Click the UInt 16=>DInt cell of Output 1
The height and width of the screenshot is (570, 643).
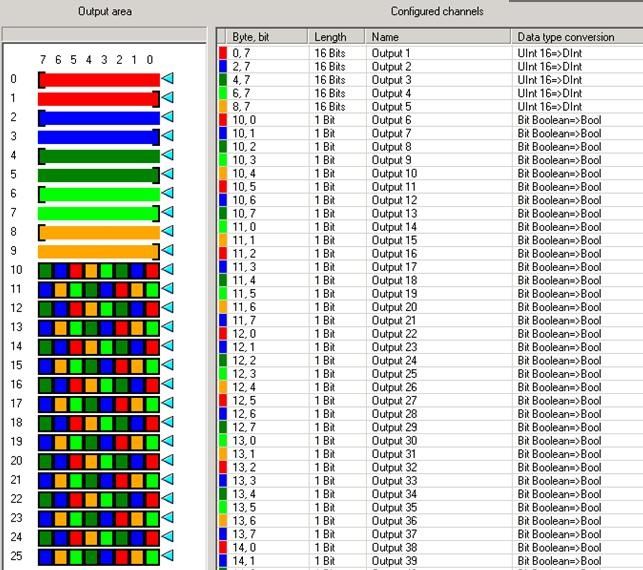coord(550,53)
